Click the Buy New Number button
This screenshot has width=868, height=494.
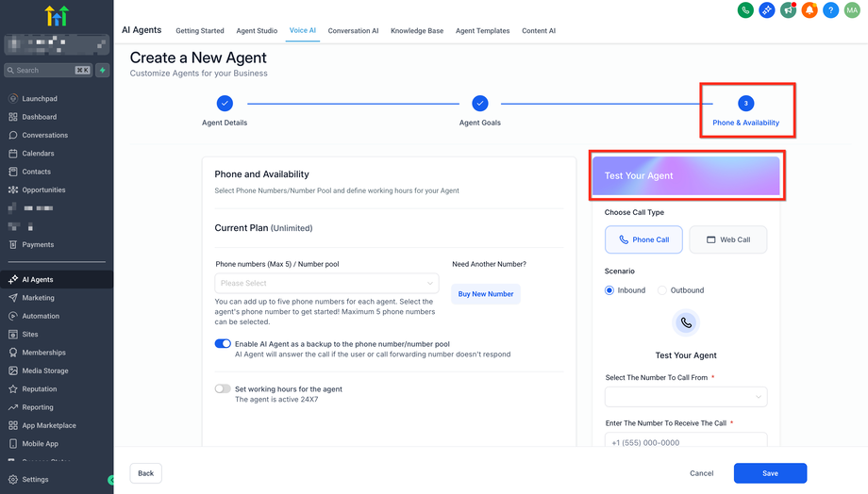pos(486,294)
